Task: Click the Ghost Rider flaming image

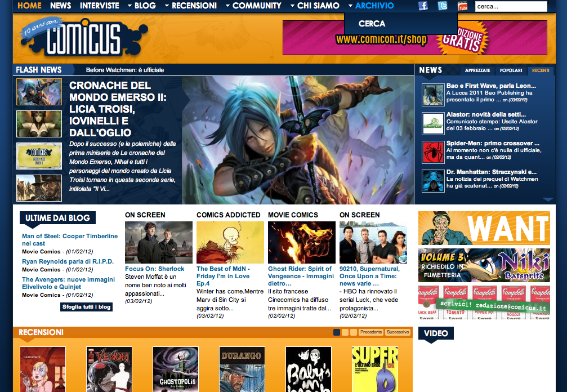Action: 302,243
